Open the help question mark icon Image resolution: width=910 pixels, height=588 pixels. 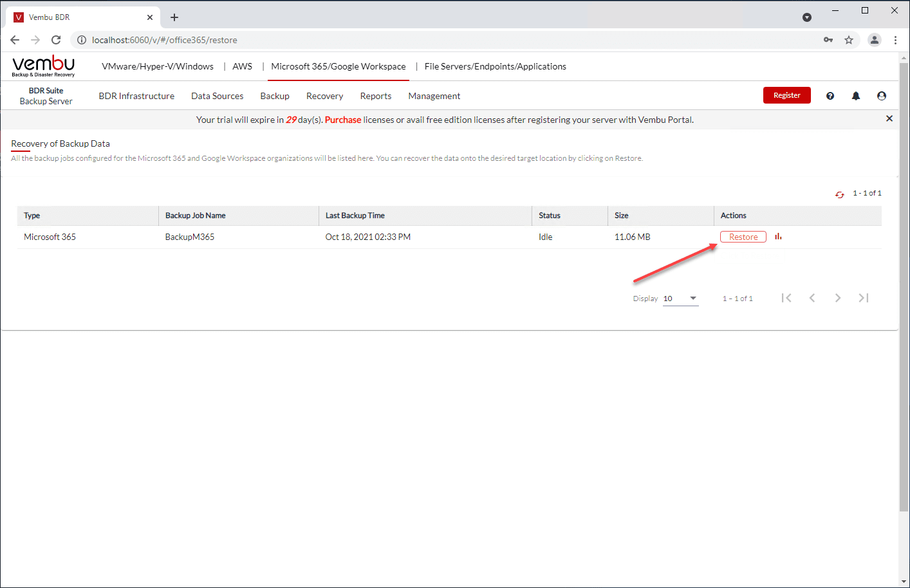click(x=830, y=96)
